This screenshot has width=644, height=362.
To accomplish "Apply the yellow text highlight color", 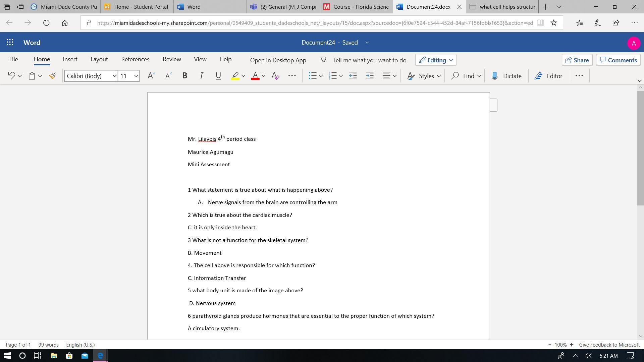I will point(235,76).
